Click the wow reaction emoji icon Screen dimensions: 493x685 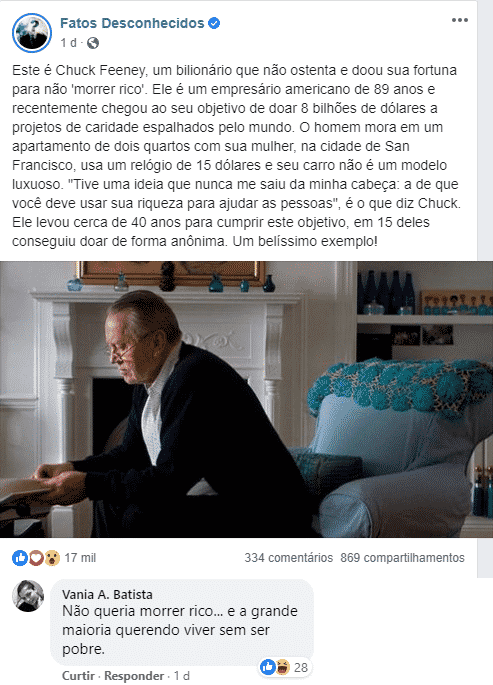pos(52,558)
